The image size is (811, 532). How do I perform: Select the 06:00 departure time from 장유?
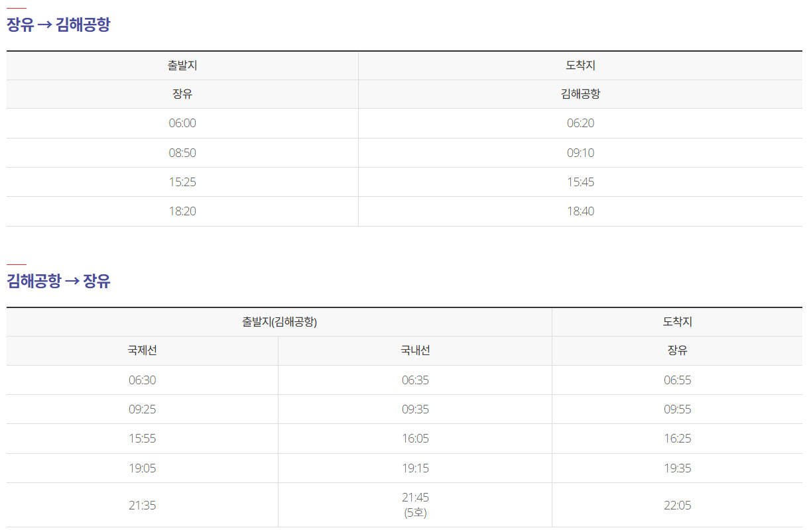182,123
